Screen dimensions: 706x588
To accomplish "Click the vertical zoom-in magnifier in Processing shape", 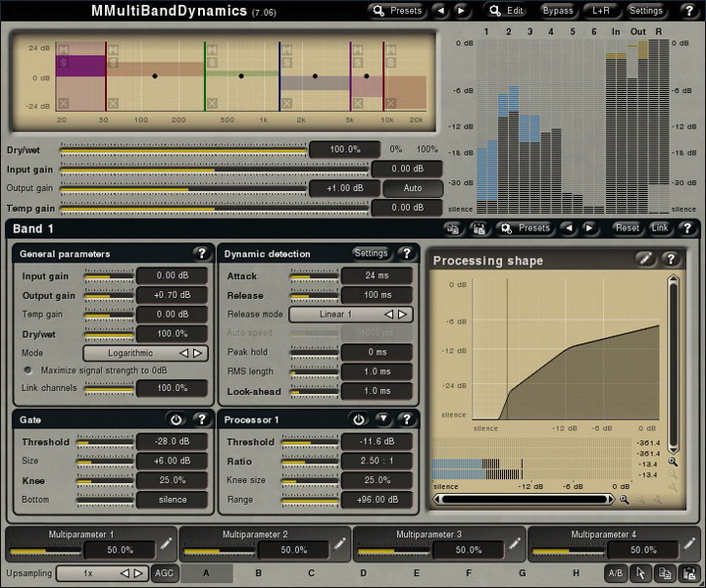I will tap(674, 461).
